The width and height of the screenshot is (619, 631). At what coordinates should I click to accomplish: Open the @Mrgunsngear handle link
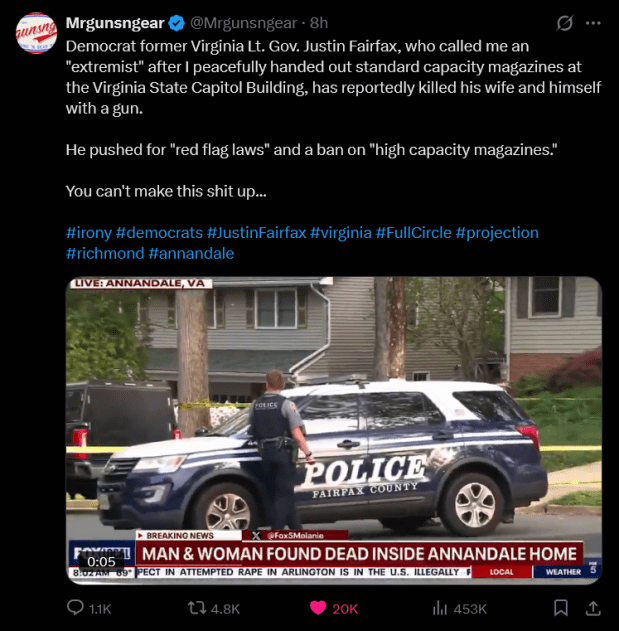243,23
